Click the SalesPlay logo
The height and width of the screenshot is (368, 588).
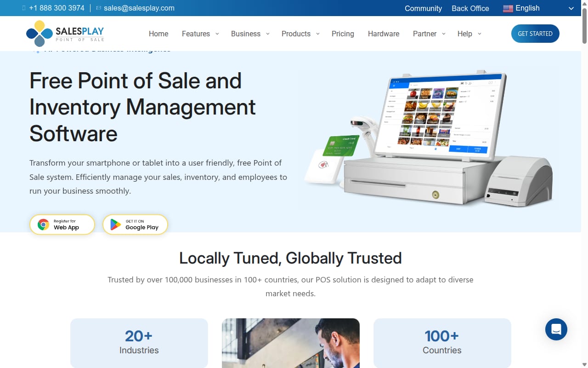pos(65,34)
